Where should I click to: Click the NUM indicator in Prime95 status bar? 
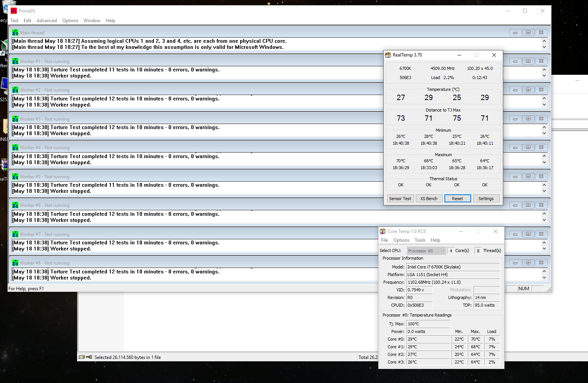tap(524, 289)
